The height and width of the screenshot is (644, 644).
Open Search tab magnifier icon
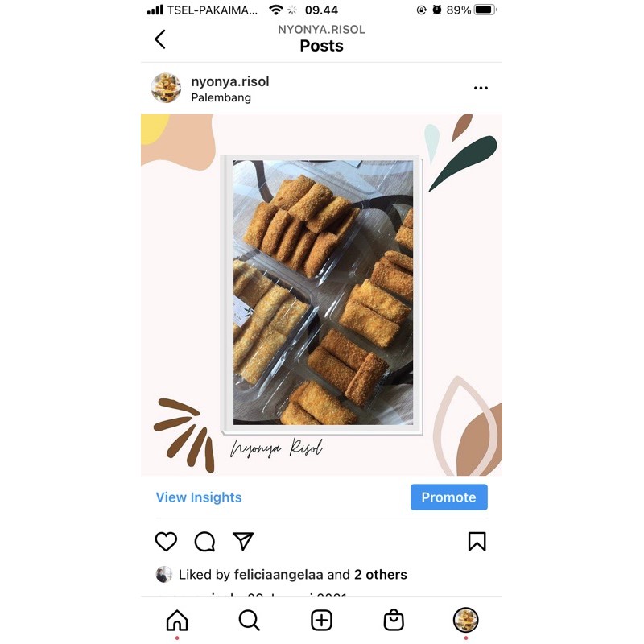click(249, 620)
